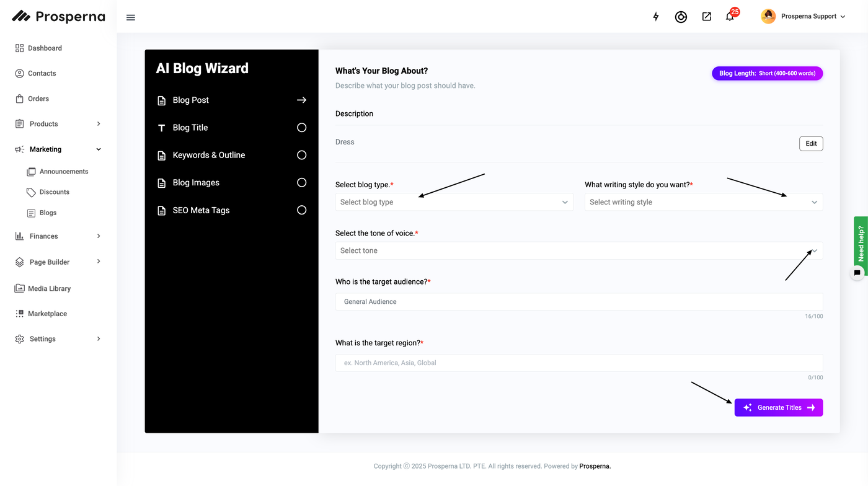
Task: Open the Select blog type dropdown
Action: 454,202
